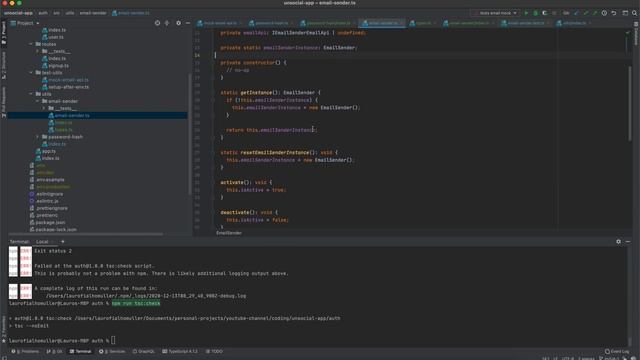Open signup.ts in project tree
Screen dimensions: 640x360
point(56,66)
